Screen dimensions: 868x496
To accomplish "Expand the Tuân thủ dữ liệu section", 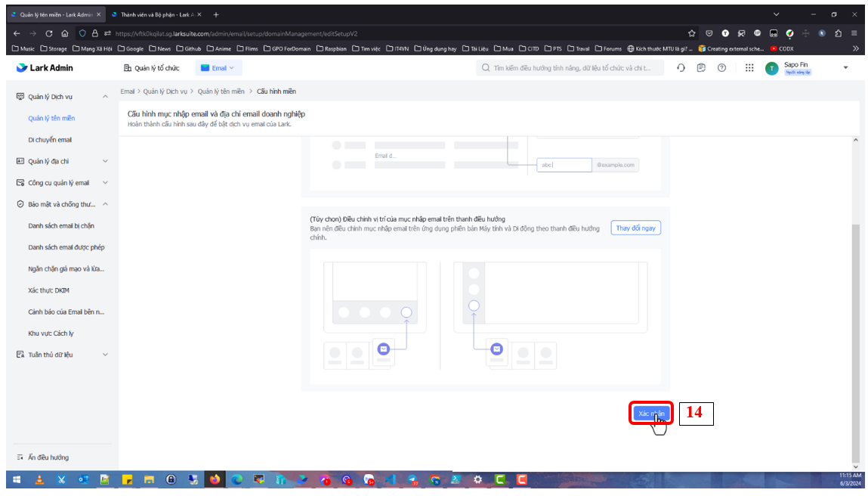I will tap(105, 355).
